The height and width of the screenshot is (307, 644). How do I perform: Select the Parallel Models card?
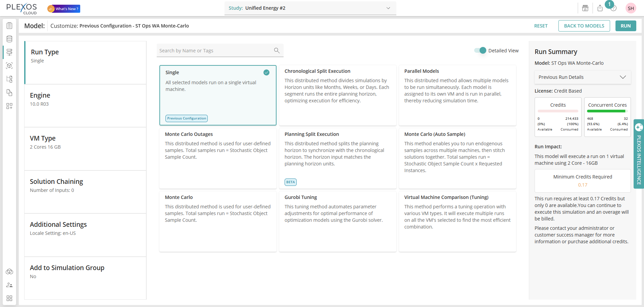pyautogui.click(x=457, y=95)
